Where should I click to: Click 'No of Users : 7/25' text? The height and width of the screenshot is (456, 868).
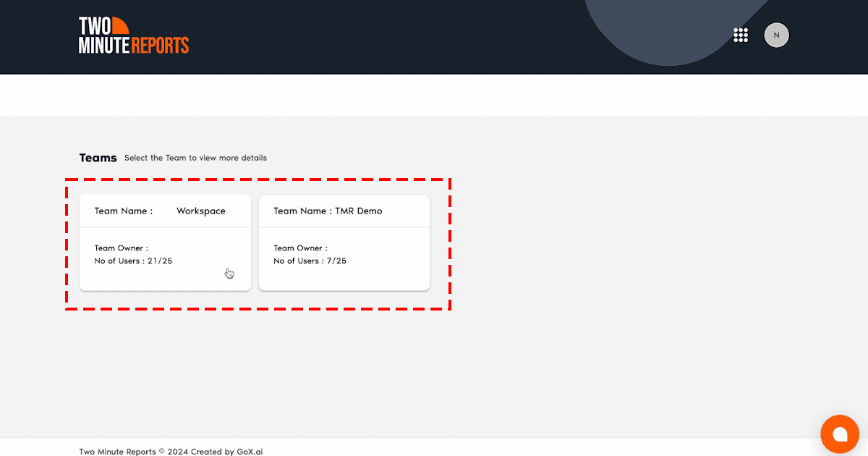[x=310, y=261]
